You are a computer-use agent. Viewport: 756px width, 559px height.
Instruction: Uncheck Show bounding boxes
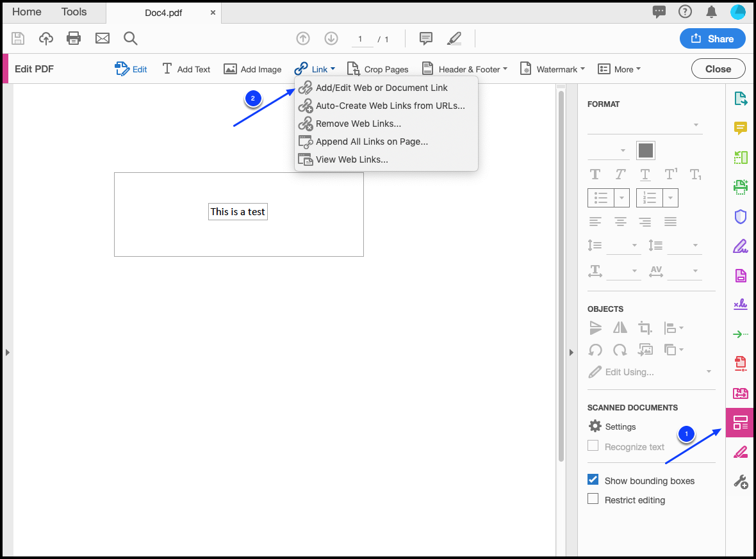tap(593, 480)
